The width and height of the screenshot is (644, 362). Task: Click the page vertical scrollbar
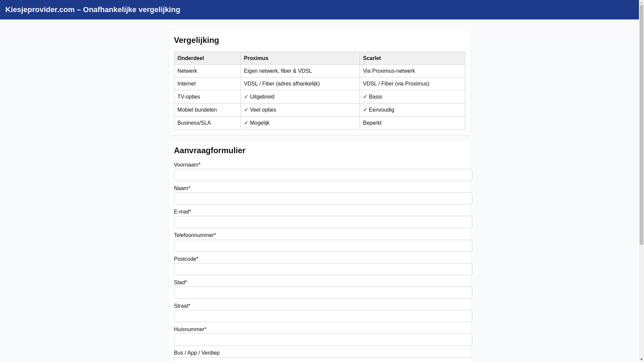[641, 181]
